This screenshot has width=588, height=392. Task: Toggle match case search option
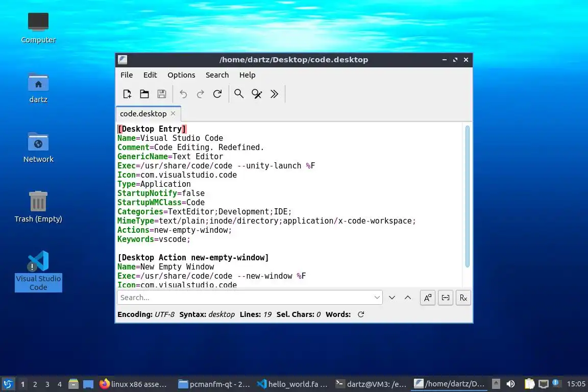(x=428, y=298)
